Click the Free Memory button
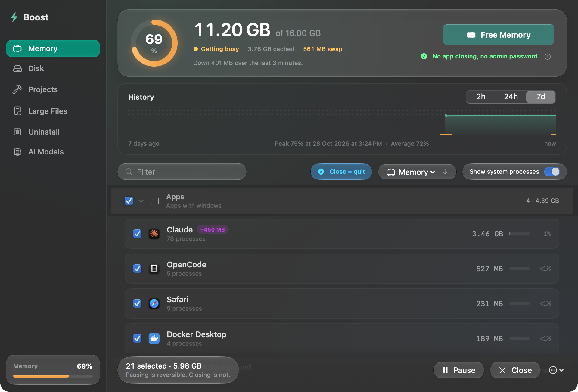The width and height of the screenshot is (578, 392). click(x=498, y=35)
